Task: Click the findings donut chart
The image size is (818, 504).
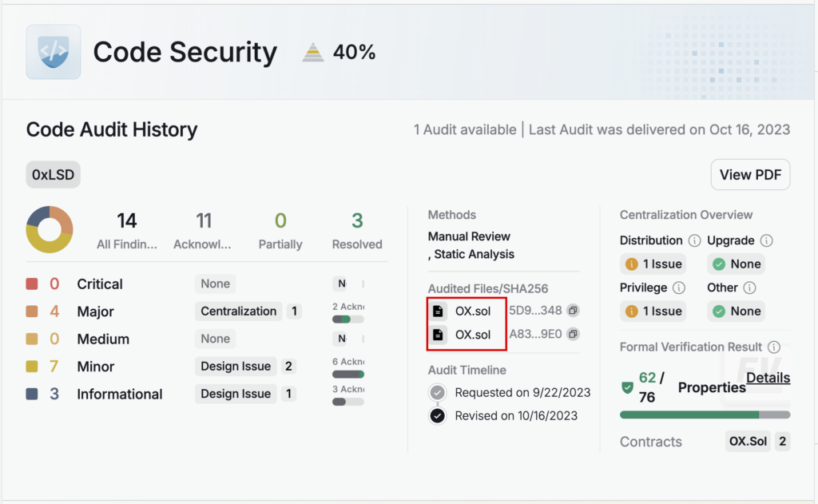Action: 50,229
